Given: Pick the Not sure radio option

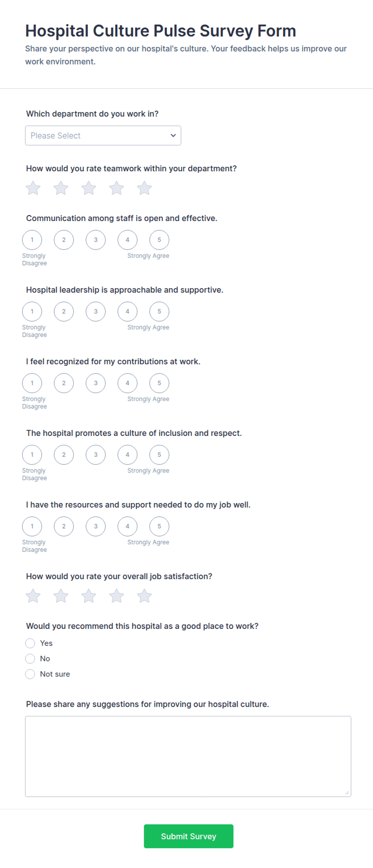Looking at the screenshot, I should [30, 674].
